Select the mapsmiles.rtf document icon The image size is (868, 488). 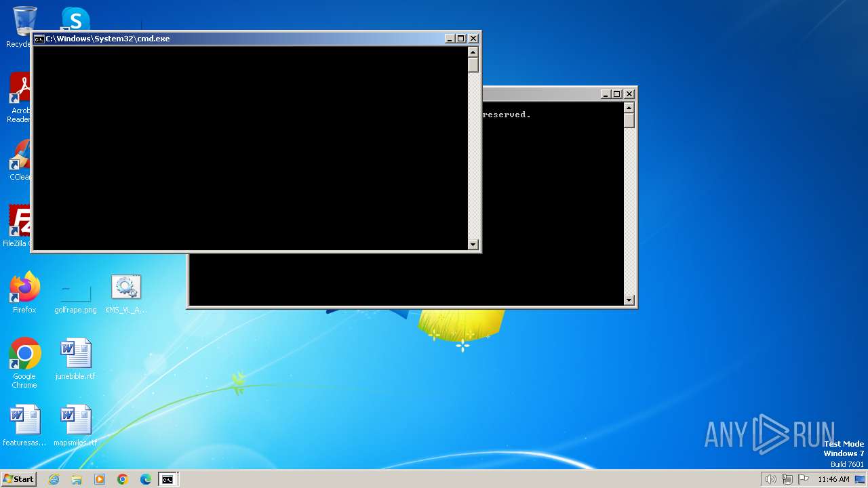(75, 426)
